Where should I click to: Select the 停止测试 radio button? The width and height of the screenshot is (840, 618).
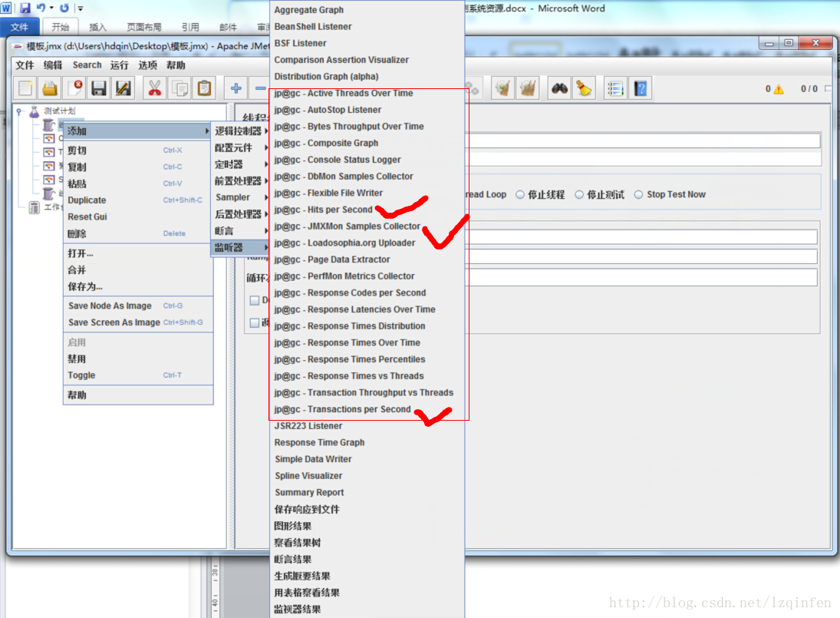[x=579, y=194]
